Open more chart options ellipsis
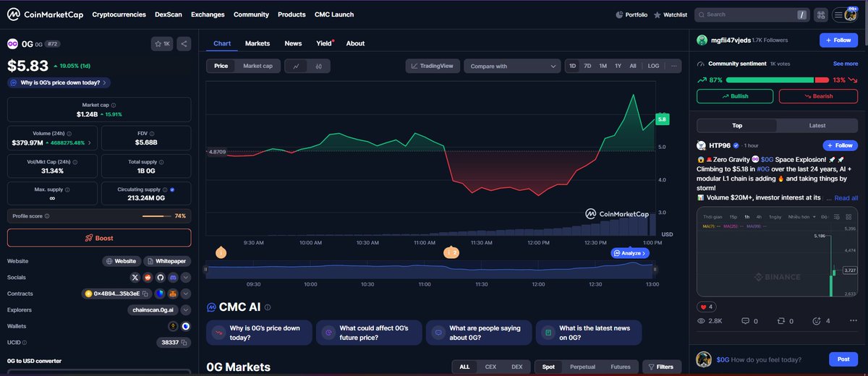868x376 pixels. pos(674,66)
